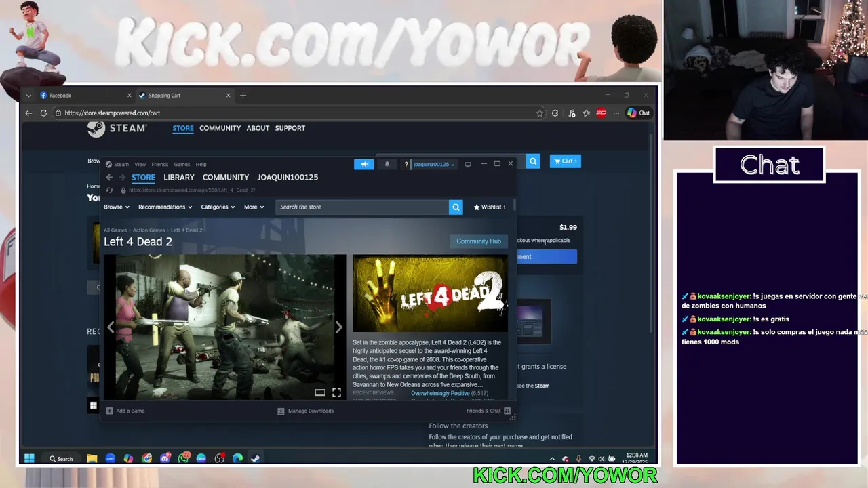The height and width of the screenshot is (488, 868).
Task: Click Overwhelmingly Positive recent reviews link
Action: 440,393
